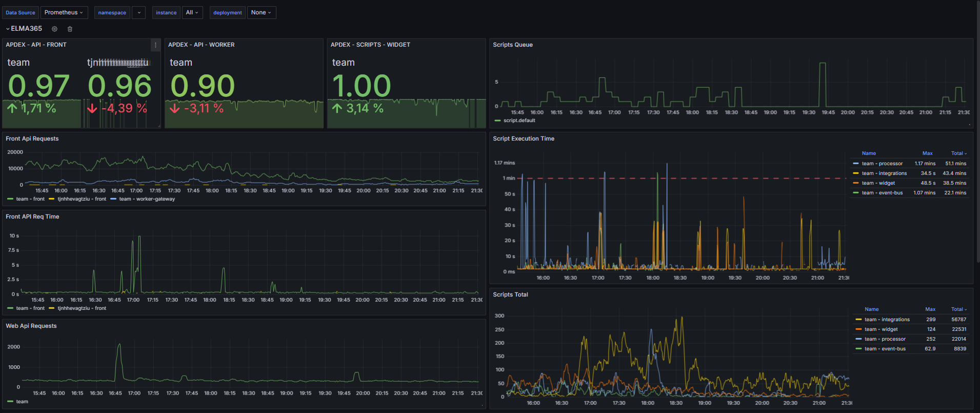Click the 51.1 mins total for processor
Screen dimensions: 980x413
pos(955,164)
